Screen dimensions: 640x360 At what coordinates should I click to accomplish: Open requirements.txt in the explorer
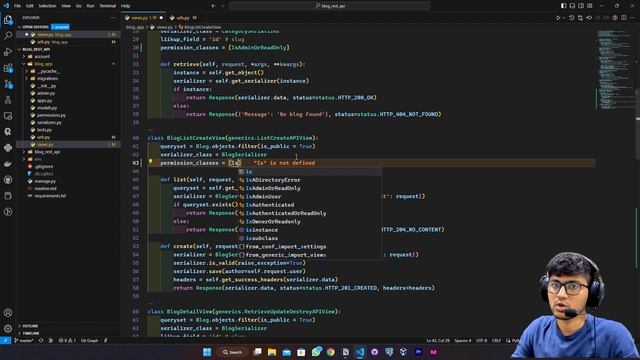point(50,196)
